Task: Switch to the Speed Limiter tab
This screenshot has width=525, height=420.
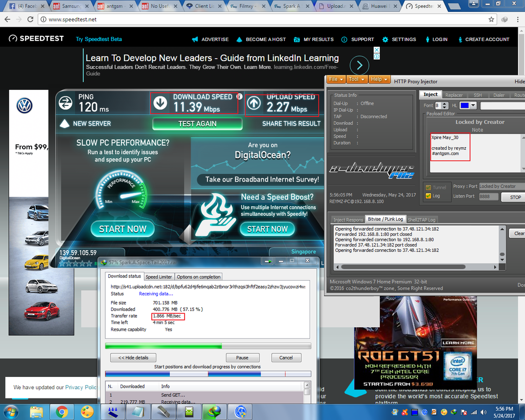Action: 159,276
